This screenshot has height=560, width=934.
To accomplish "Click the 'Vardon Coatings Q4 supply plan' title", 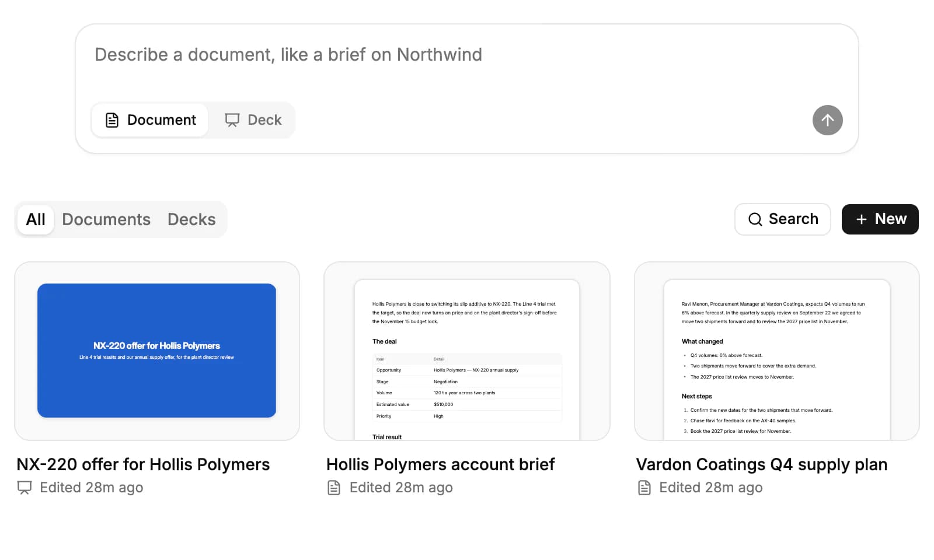I will point(761,464).
